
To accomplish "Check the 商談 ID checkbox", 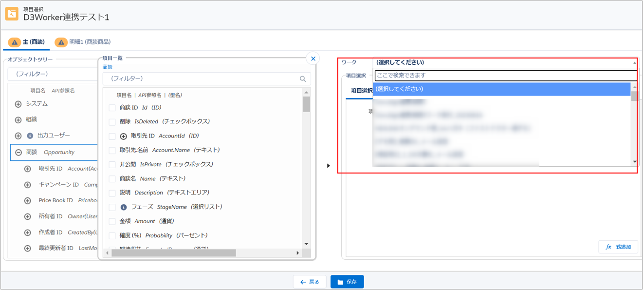I will click(112, 108).
